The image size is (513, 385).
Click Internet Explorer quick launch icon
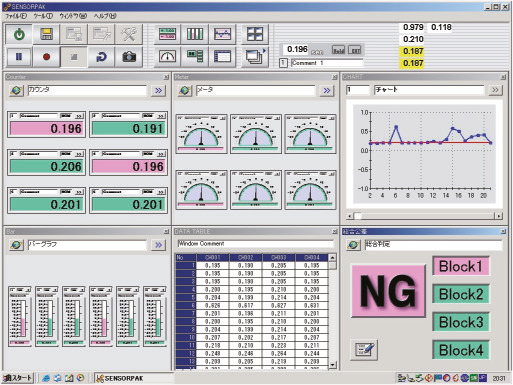[x=46, y=378]
